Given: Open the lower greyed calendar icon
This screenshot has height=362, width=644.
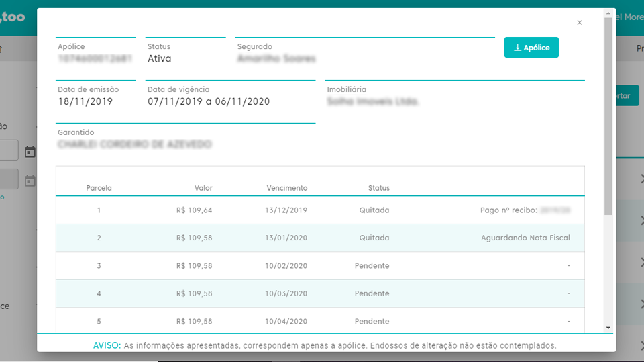Looking at the screenshot, I should pos(30,180).
